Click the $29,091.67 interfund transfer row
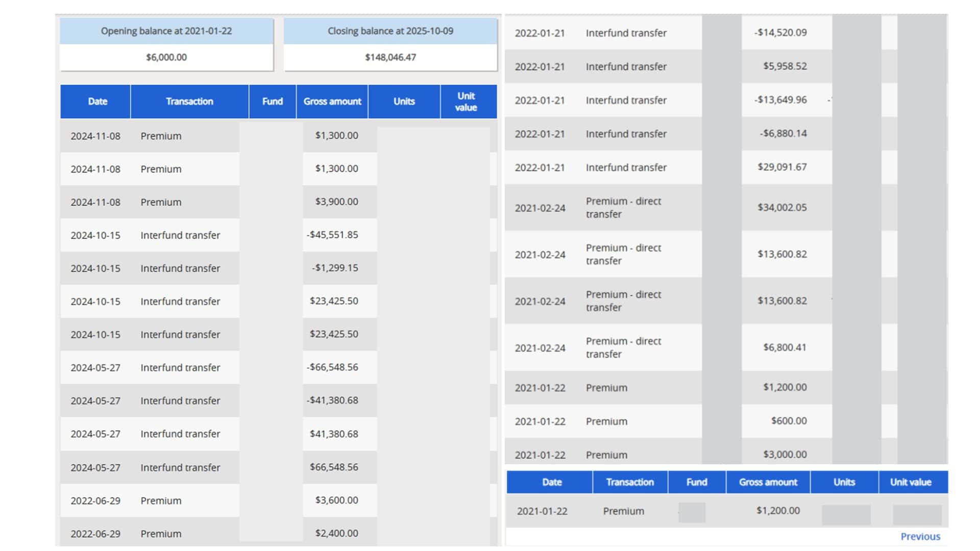Image resolution: width=980 pixels, height=551 pixels. click(x=626, y=167)
